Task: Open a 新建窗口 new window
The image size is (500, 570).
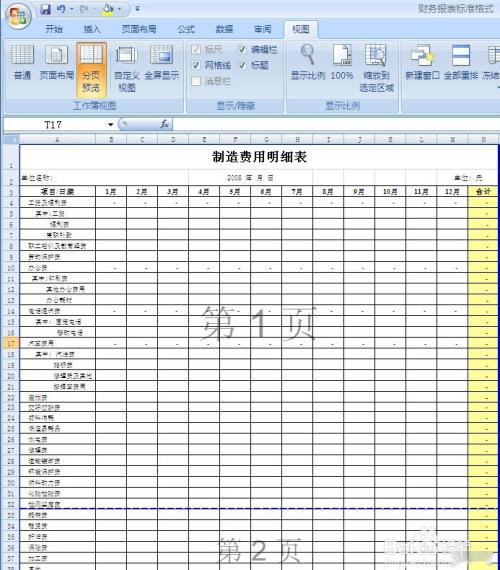Action: coord(423,63)
